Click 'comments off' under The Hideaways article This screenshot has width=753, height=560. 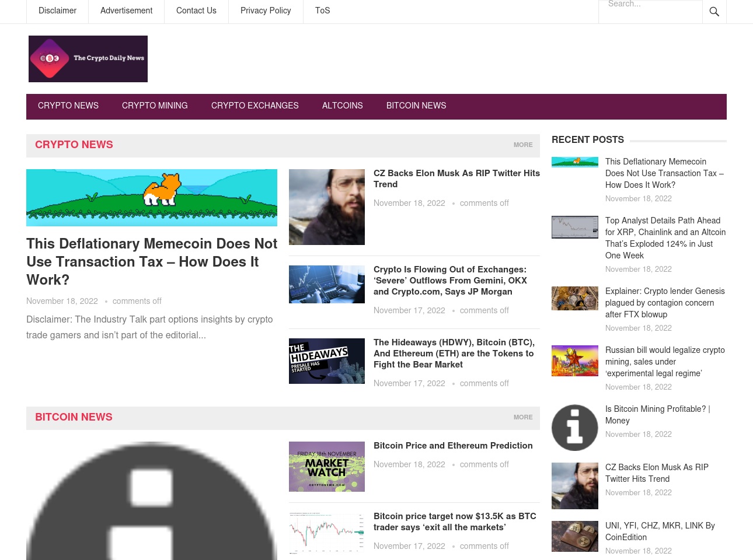click(484, 383)
